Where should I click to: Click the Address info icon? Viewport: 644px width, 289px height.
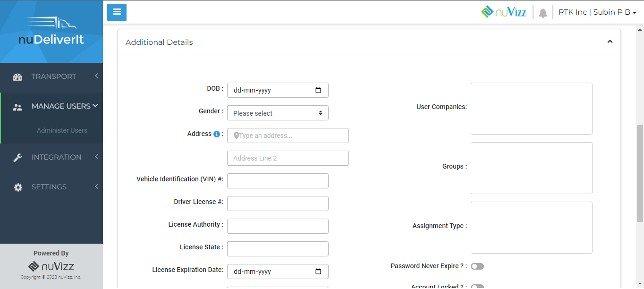pos(217,134)
